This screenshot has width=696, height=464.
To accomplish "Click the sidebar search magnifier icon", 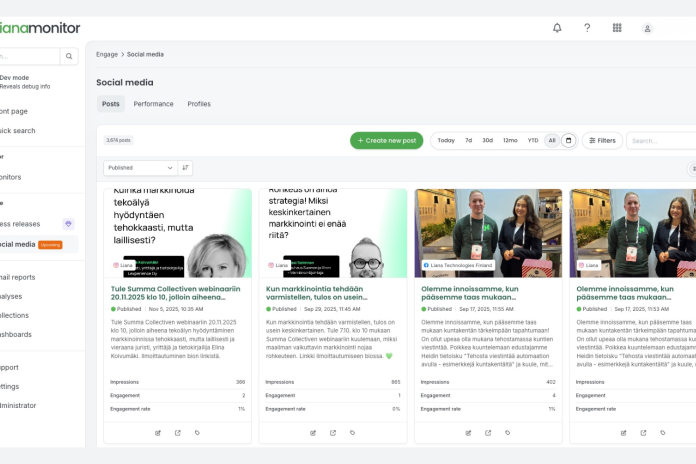I will [69, 57].
